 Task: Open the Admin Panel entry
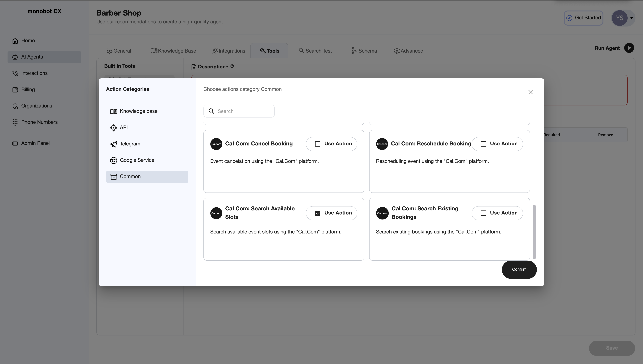(35, 143)
